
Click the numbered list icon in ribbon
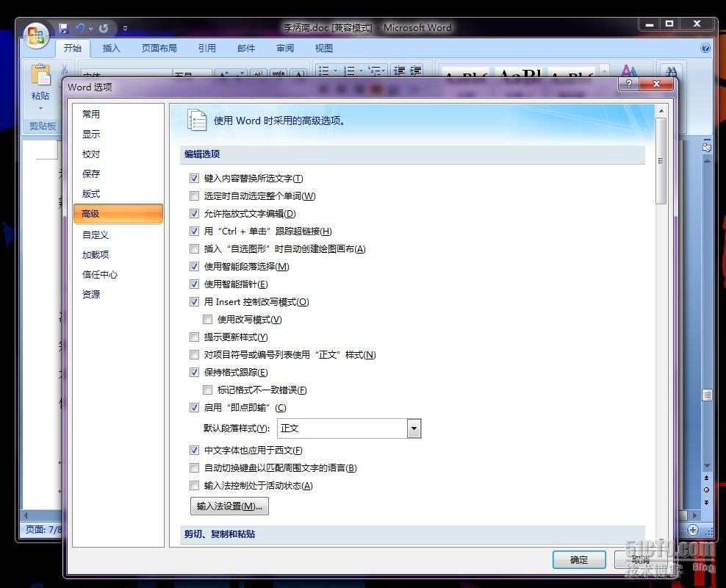pyautogui.click(x=349, y=71)
